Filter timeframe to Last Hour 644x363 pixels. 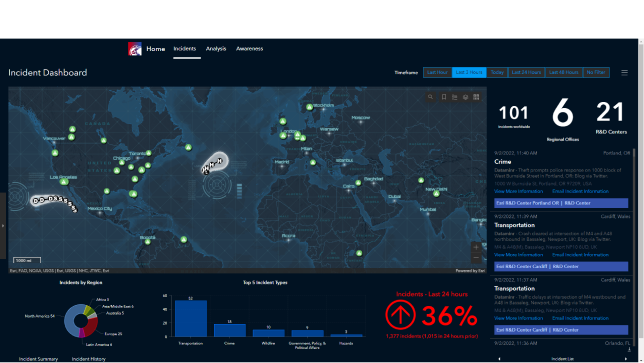point(437,72)
